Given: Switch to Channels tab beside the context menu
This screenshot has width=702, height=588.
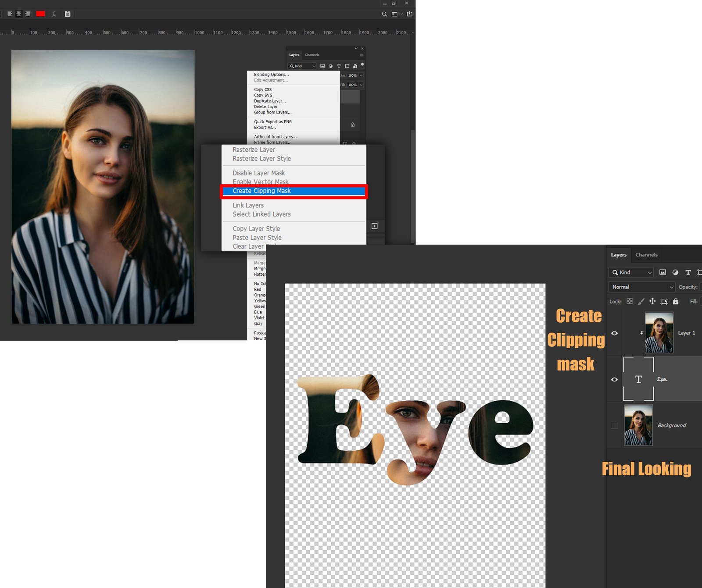Looking at the screenshot, I should tap(312, 55).
